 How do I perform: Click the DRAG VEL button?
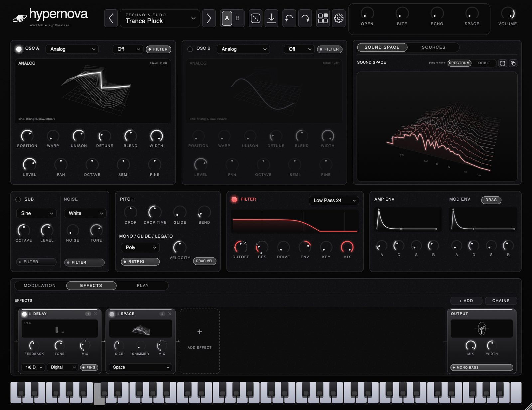[x=204, y=261]
